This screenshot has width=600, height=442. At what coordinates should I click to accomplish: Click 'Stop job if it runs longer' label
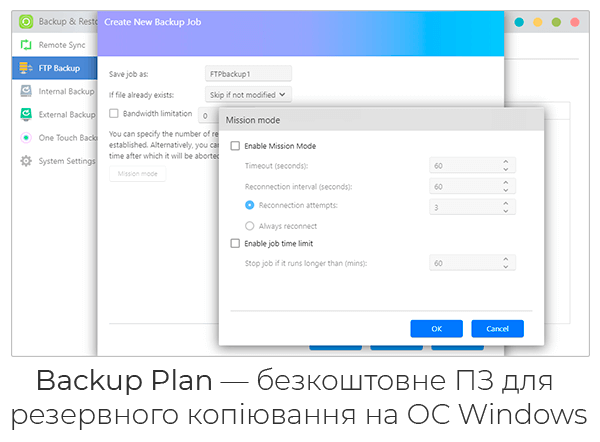306,263
